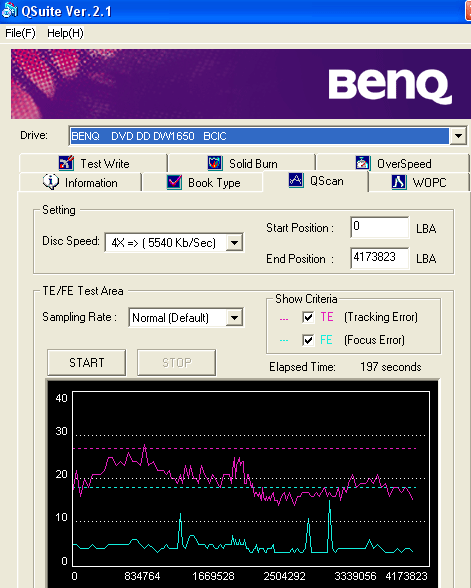Click the 2504292 x-axis graph label

point(285,576)
